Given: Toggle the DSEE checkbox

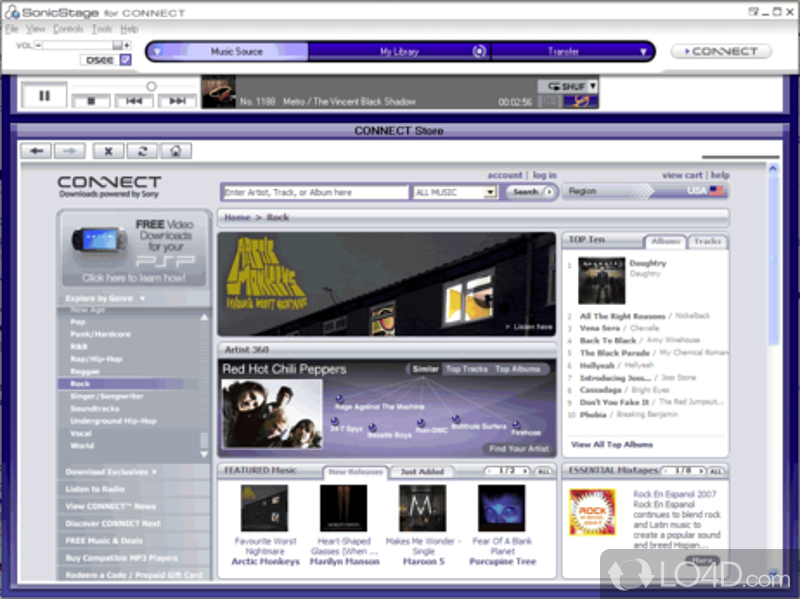Looking at the screenshot, I should pyautogui.click(x=126, y=60).
